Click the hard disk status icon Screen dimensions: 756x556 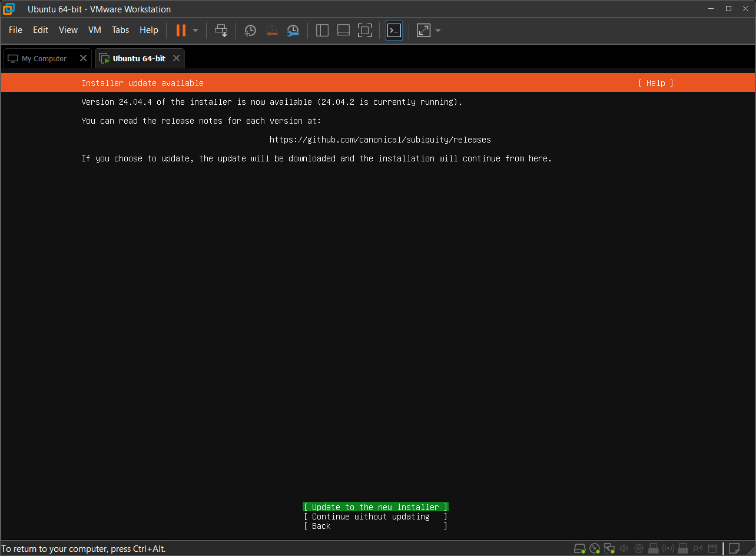point(580,548)
